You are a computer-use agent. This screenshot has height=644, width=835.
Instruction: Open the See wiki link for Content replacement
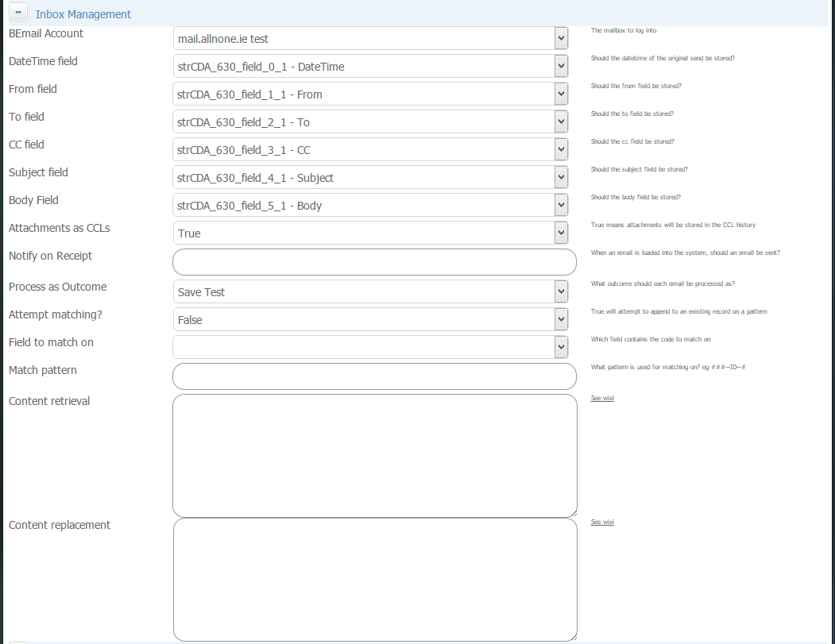(601, 522)
